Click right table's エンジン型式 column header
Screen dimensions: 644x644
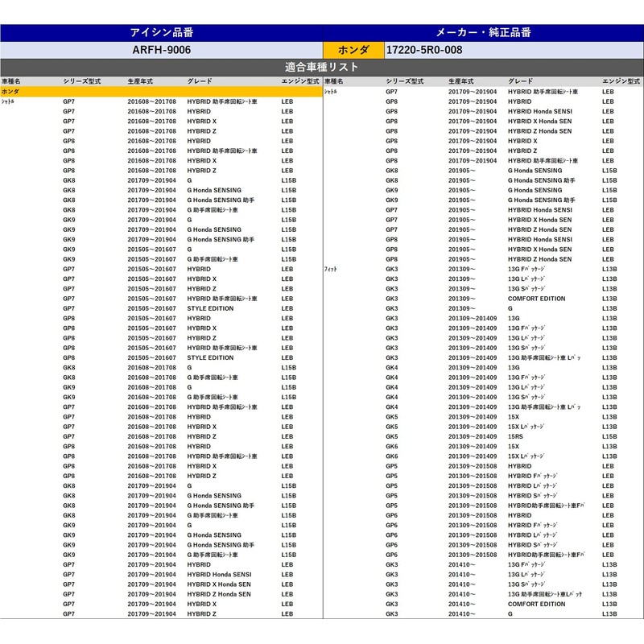pos(621,82)
